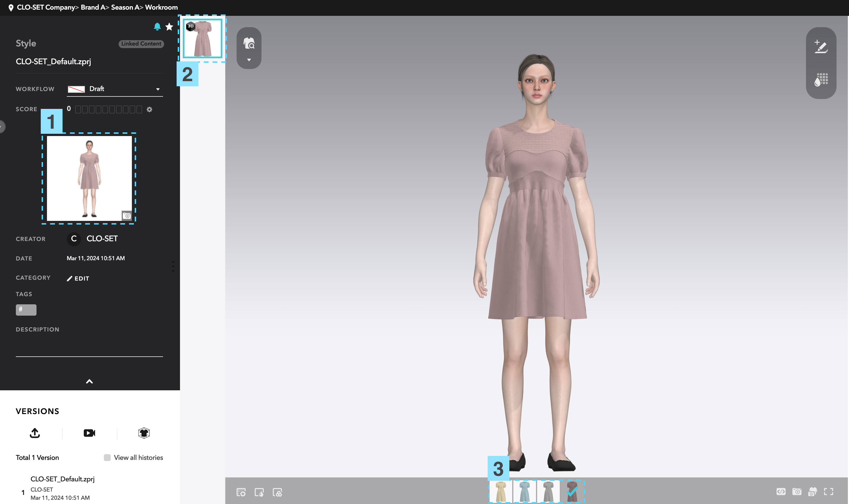Click Brand A in breadcrumb
849x504 pixels.
click(x=93, y=7)
